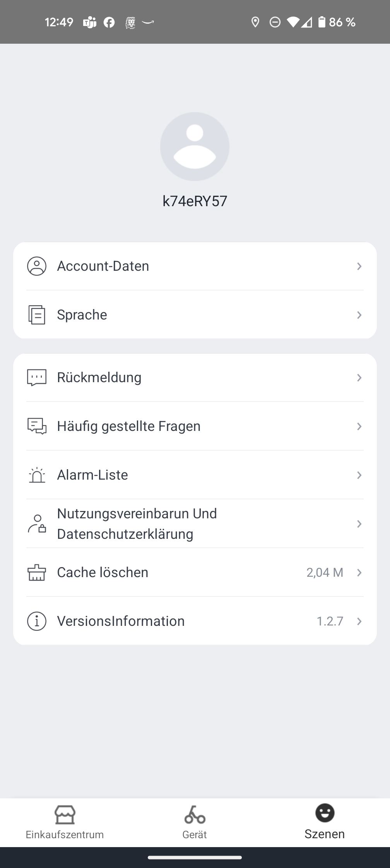Select the Szenen tab
The image size is (390, 868).
[325, 822]
